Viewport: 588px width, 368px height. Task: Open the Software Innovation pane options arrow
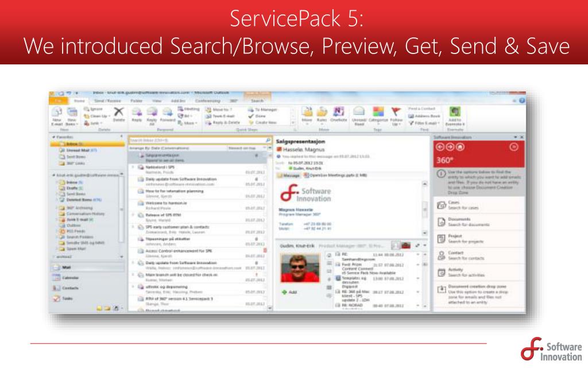(x=515, y=137)
